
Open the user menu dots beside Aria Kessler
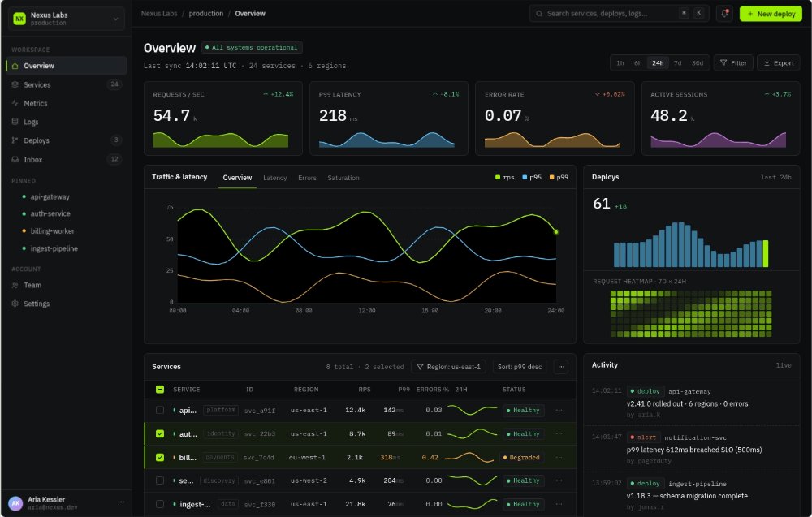tap(121, 502)
